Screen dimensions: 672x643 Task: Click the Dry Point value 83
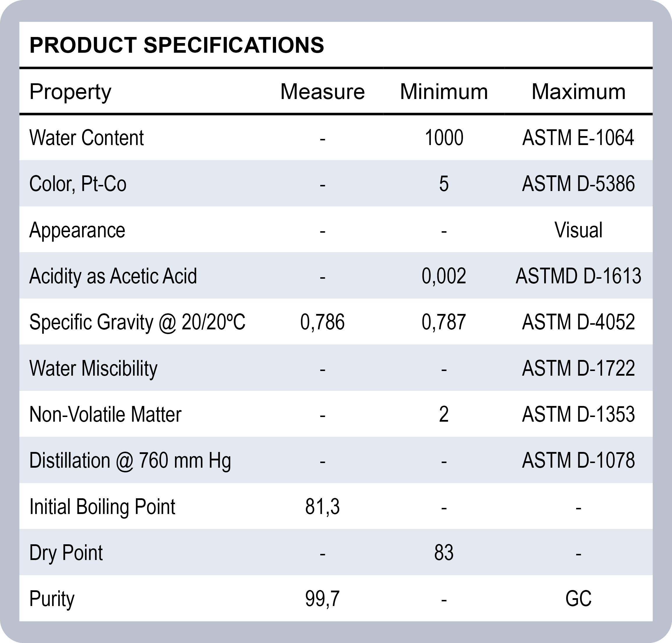tap(444, 552)
